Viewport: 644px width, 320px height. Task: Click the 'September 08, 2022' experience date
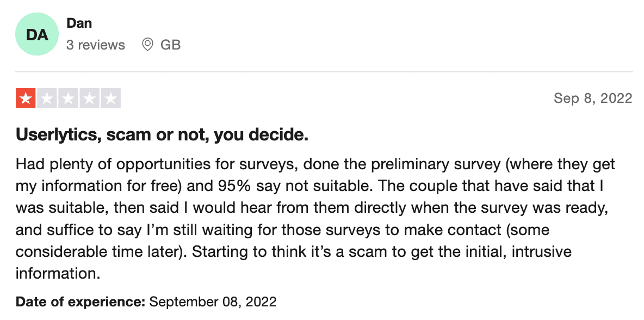(213, 303)
